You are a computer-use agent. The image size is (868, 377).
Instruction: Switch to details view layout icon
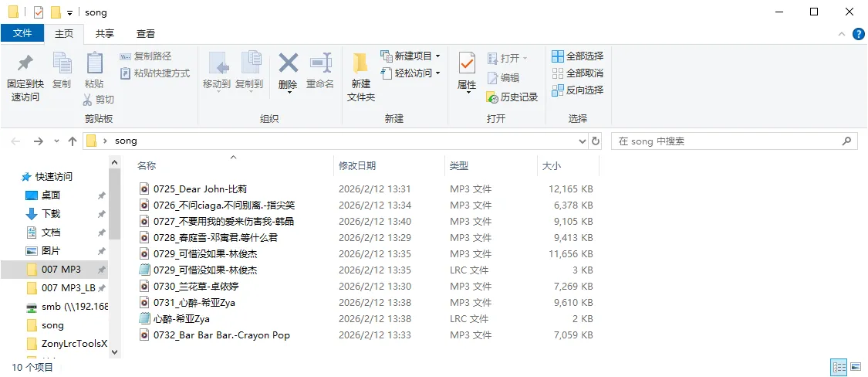click(839, 367)
